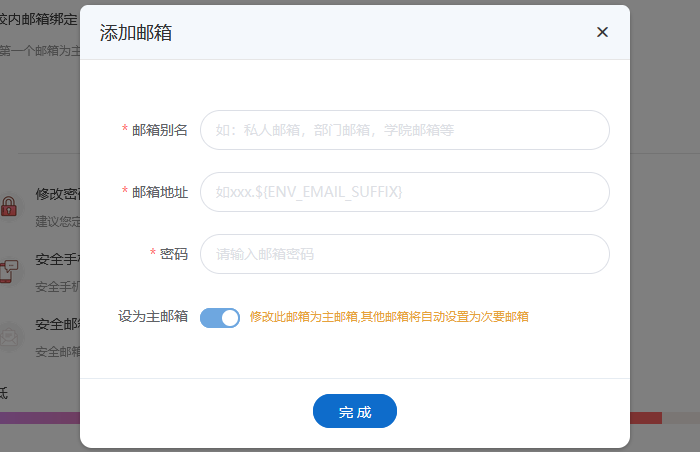Close the 添加邮箱 dialog with the X icon
Image resolution: width=700 pixels, height=452 pixels.
point(602,32)
